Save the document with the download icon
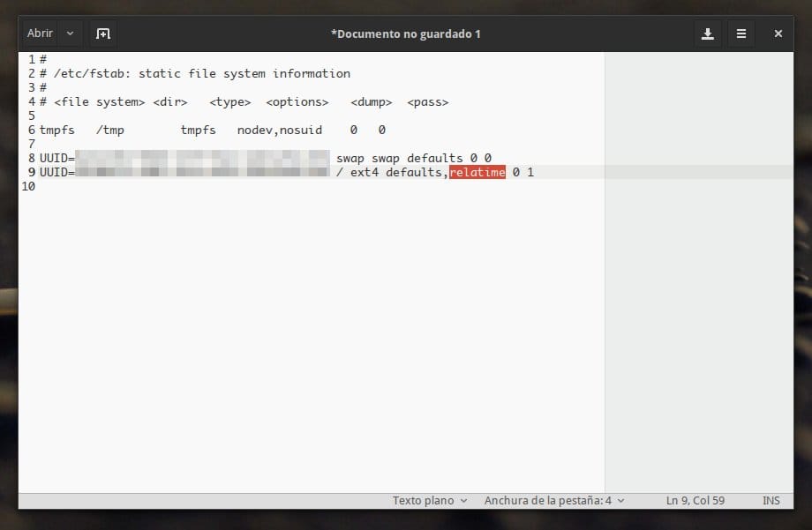Image resolution: width=812 pixels, height=530 pixels. 707,34
